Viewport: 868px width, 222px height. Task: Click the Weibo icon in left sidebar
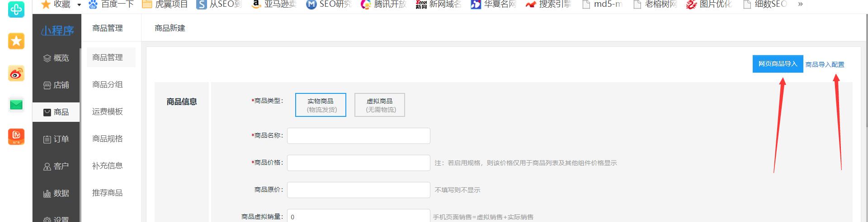[x=16, y=74]
